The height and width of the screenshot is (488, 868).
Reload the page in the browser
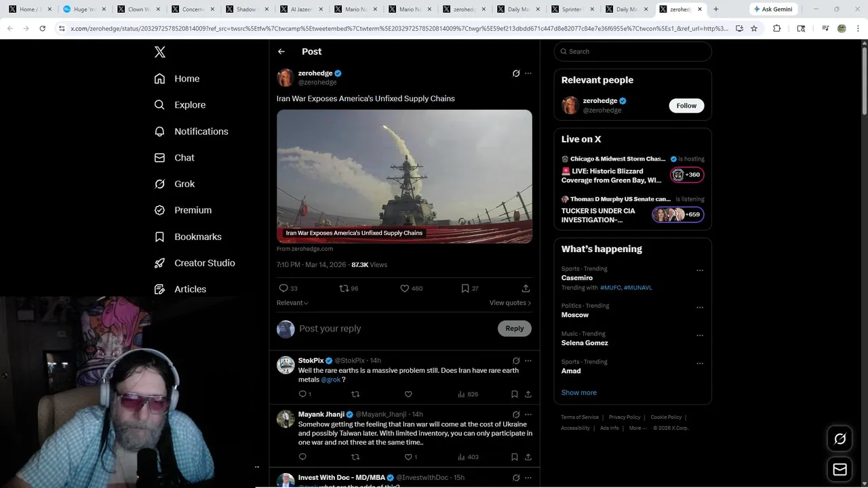(42, 28)
